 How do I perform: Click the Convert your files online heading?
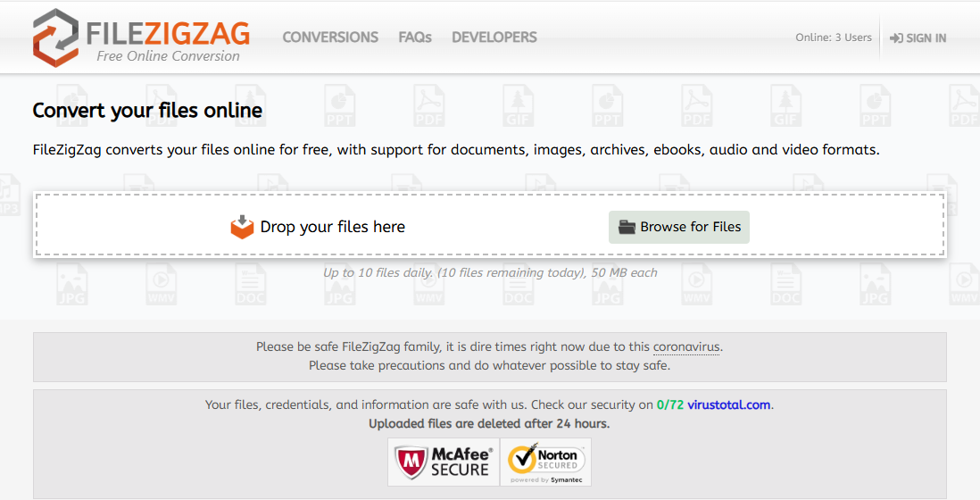pos(147,111)
